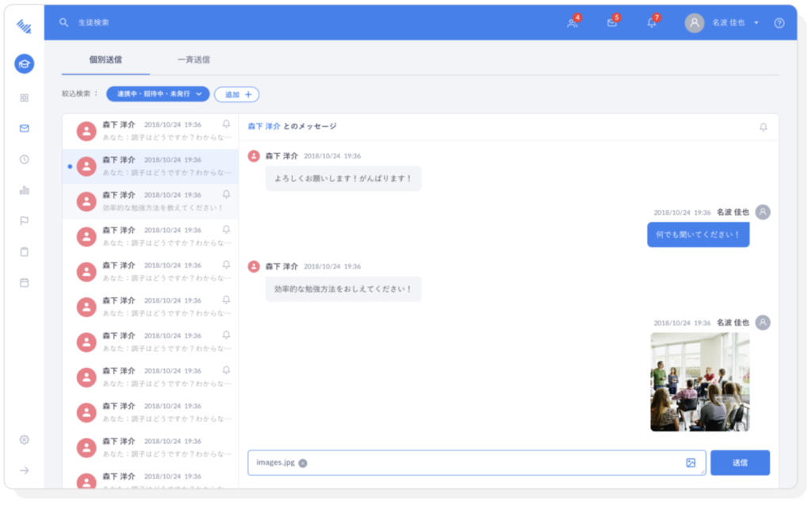
Task: Select the 個別送信 tab
Action: [x=105, y=59]
